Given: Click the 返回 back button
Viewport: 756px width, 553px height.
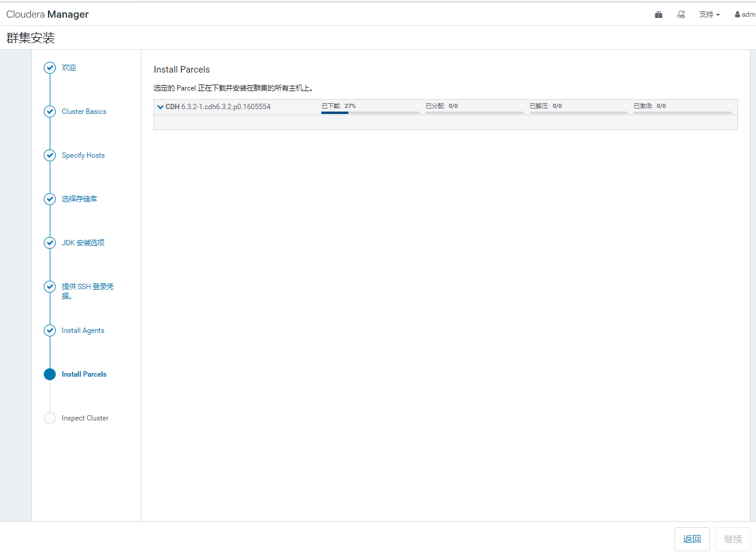Looking at the screenshot, I should (692, 539).
